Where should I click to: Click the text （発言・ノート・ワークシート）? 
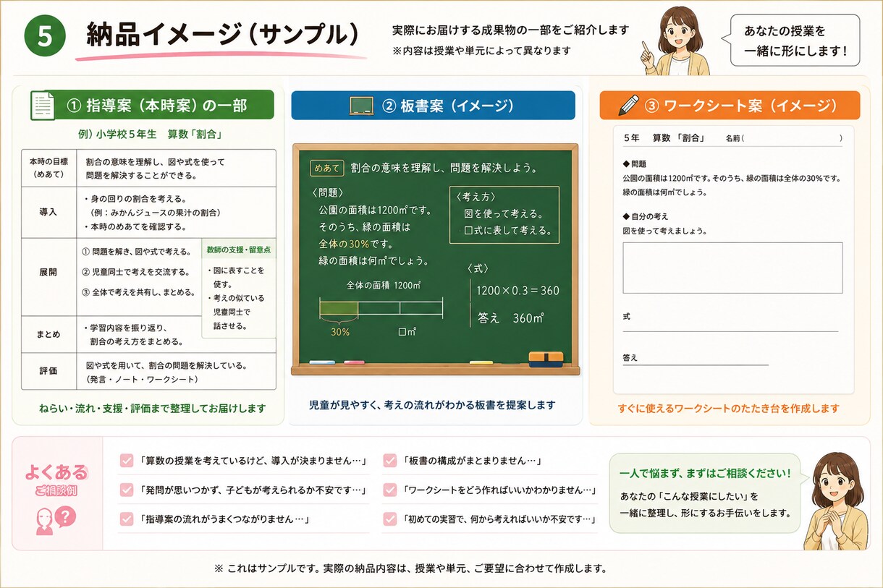(x=143, y=379)
